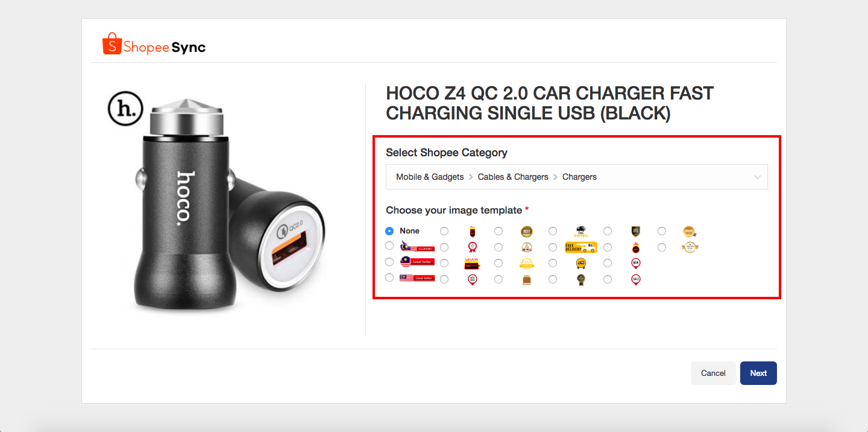Click the Next button

pyautogui.click(x=758, y=373)
